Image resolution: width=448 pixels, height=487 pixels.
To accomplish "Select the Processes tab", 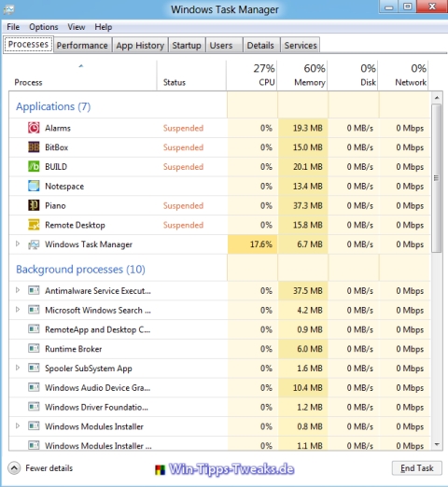I will pyautogui.click(x=28, y=45).
